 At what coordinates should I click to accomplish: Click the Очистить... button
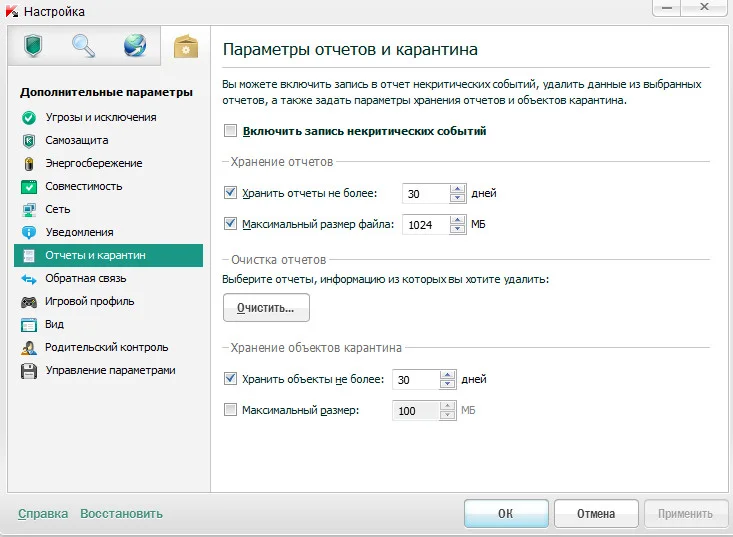tap(266, 308)
